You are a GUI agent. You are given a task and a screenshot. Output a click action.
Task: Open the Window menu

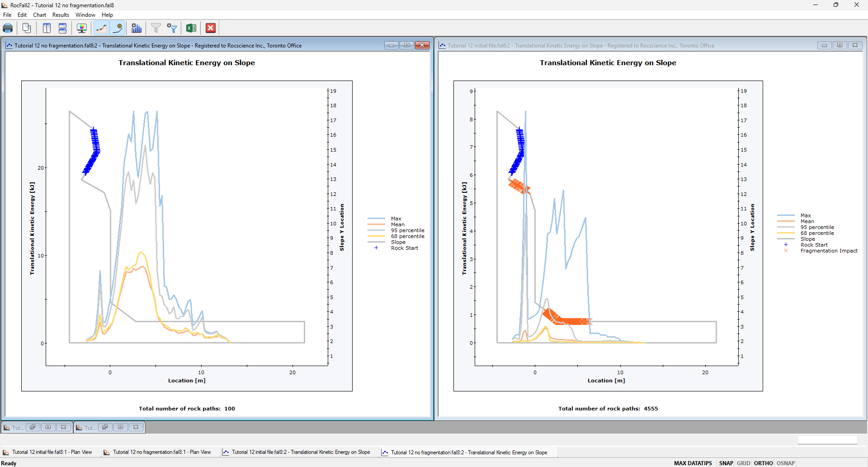(x=85, y=15)
